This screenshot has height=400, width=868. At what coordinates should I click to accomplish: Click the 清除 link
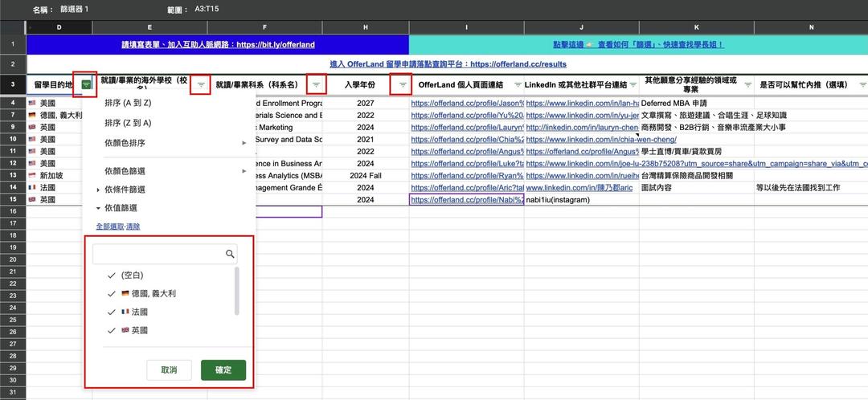[x=133, y=227]
